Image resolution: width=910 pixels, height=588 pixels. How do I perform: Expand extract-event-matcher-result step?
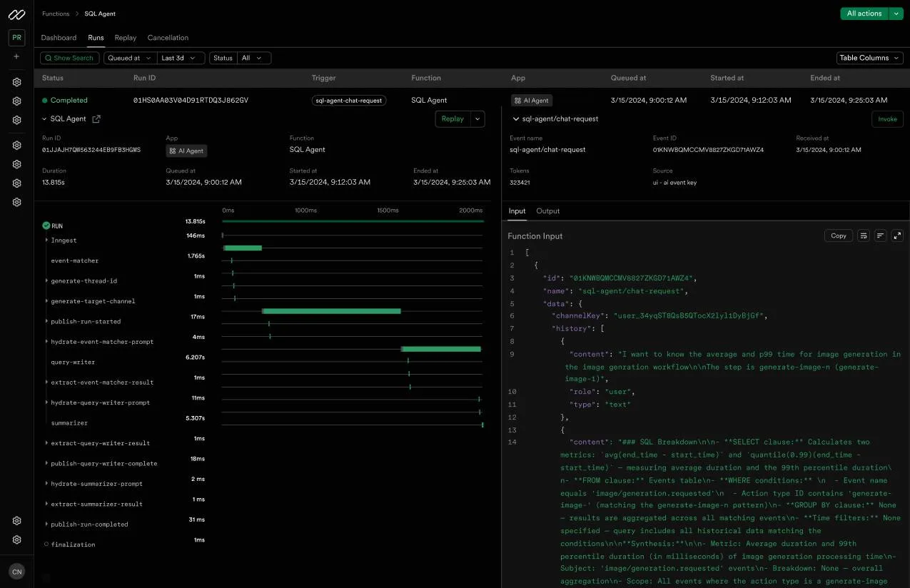[x=47, y=382]
